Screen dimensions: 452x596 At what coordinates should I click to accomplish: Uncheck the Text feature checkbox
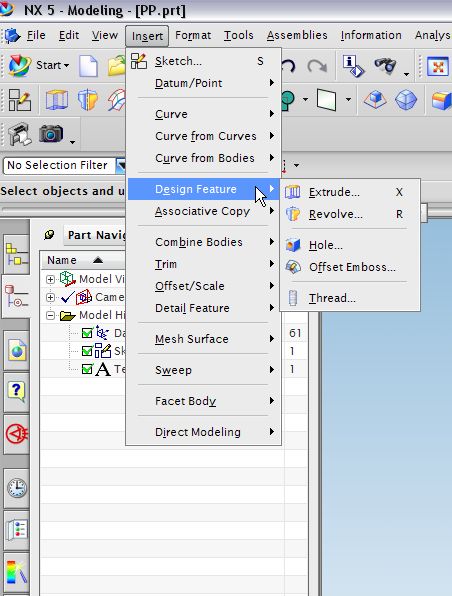coord(87,369)
